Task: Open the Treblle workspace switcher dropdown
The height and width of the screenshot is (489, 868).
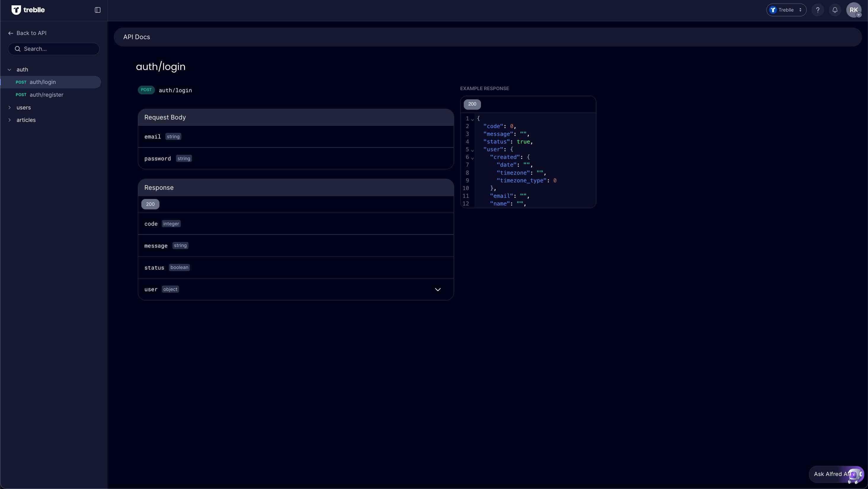Action: [x=786, y=10]
